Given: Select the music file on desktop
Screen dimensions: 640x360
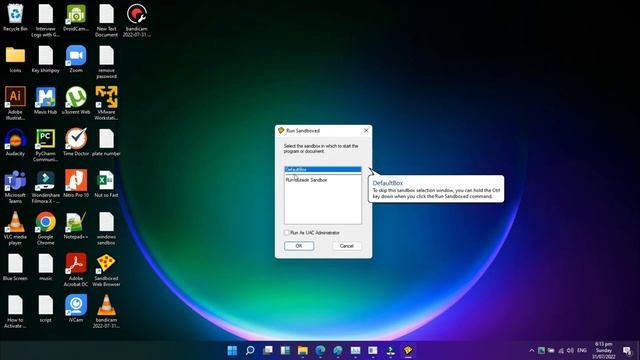Looking at the screenshot, I should pos(45,267).
